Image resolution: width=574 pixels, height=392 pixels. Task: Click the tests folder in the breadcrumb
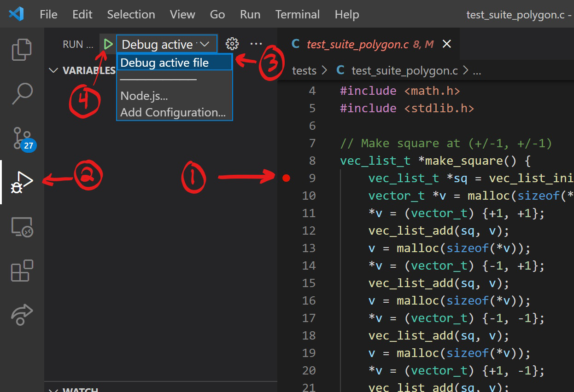pyautogui.click(x=304, y=70)
